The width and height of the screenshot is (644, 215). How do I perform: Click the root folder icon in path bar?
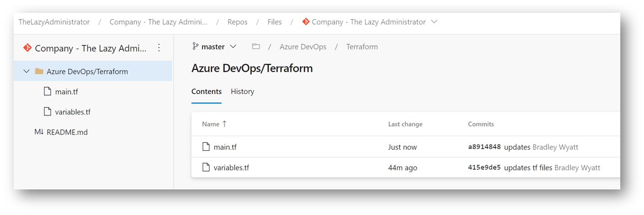256,47
